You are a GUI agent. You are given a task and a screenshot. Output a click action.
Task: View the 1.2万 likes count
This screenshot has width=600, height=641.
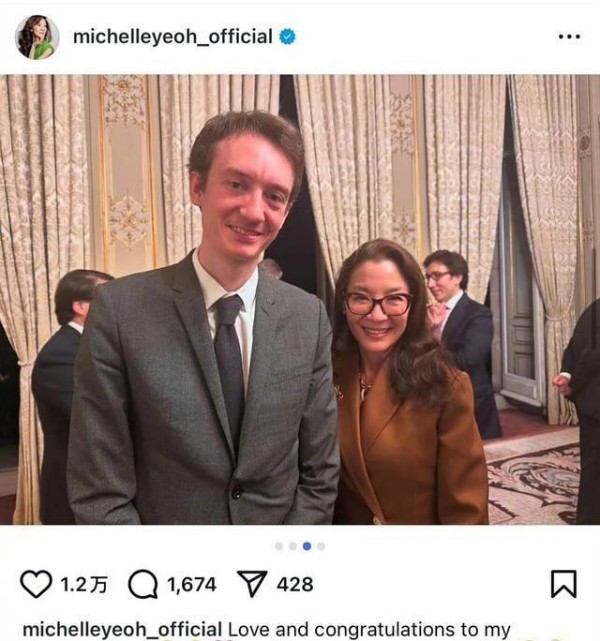tap(84, 585)
